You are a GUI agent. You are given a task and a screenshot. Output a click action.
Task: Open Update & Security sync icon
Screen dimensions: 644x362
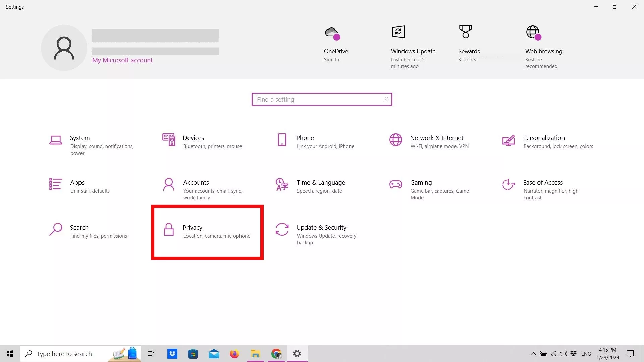click(282, 230)
